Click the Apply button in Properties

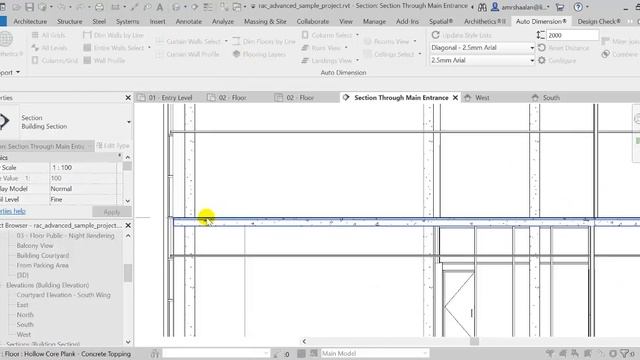coord(112,212)
